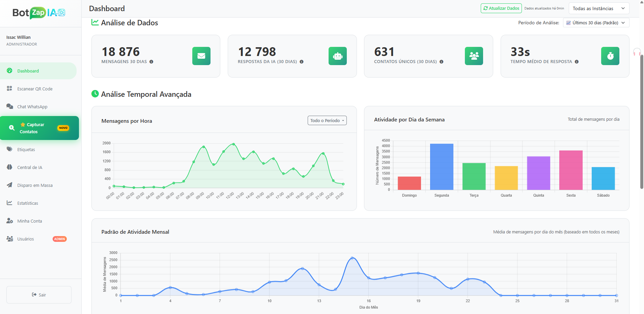Open the Todas as Instâncias dropdown
The image size is (644, 314).
tap(598, 8)
